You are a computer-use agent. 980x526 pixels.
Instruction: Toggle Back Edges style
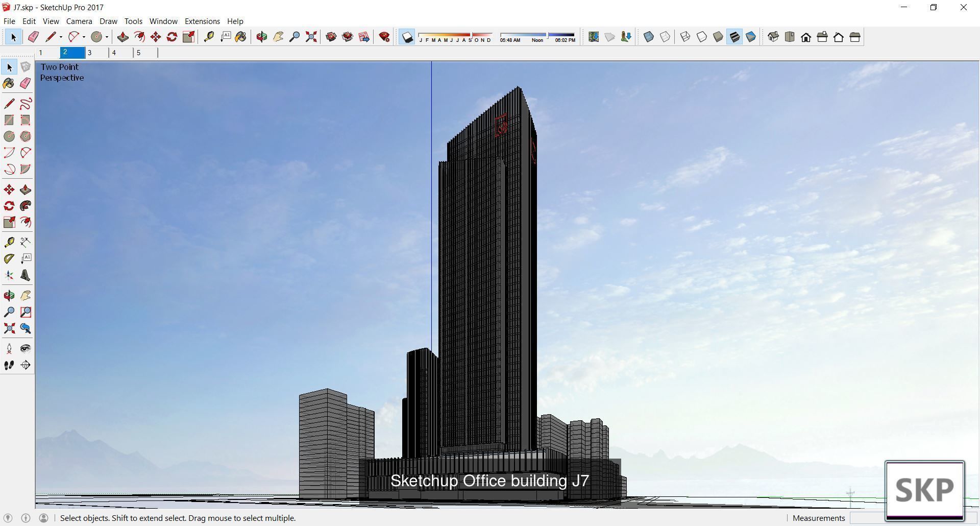coord(665,37)
